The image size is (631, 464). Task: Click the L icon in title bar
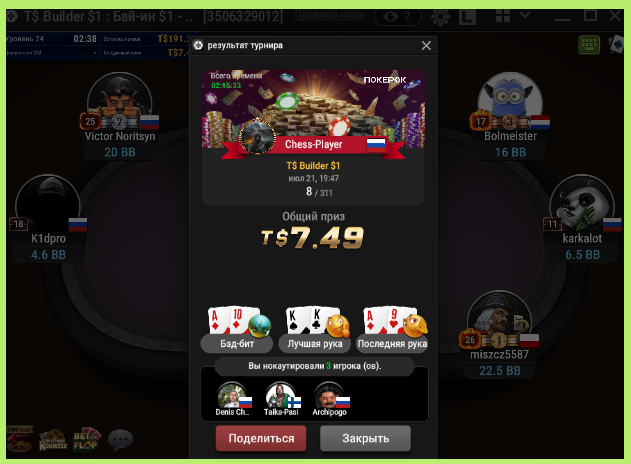(468, 17)
